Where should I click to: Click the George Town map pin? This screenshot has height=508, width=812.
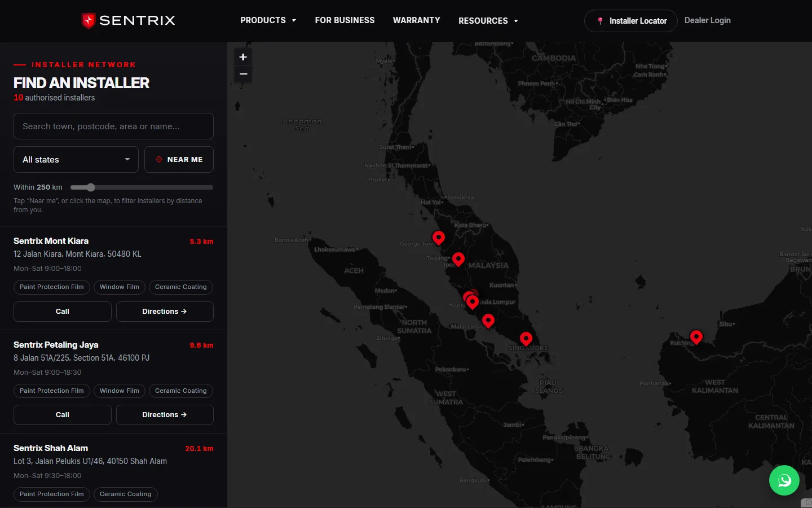pos(439,238)
